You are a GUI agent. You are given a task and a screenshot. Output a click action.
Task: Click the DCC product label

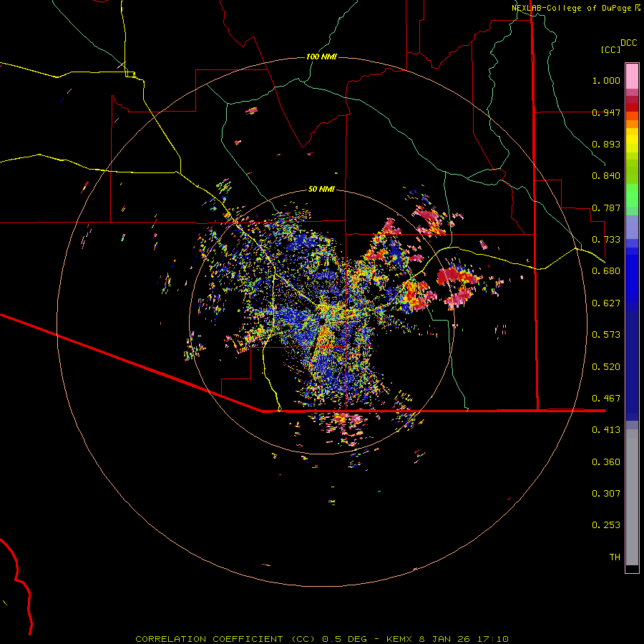tap(629, 42)
